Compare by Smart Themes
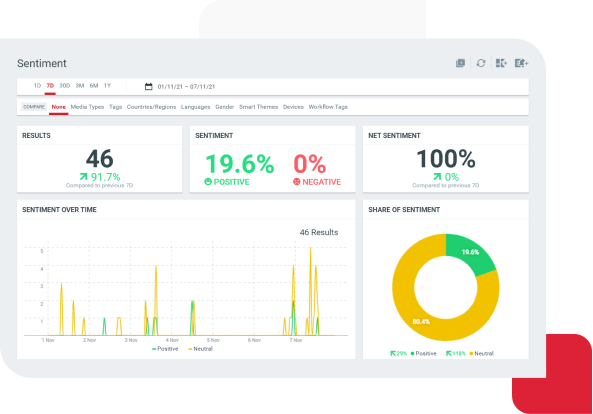Screen dimensions: 593x414 (x=258, y=107)
